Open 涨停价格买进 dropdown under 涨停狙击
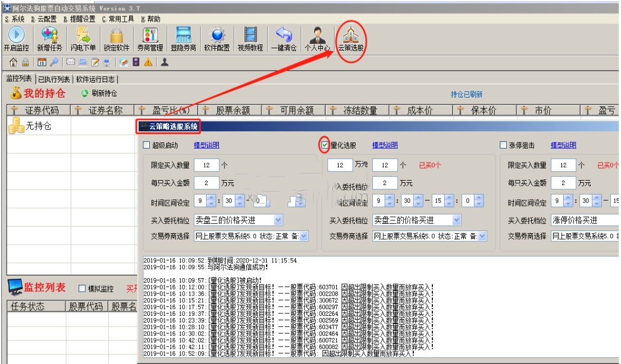Screen dimensions: 621x364 pyautogui.click(x=585, y=220)
